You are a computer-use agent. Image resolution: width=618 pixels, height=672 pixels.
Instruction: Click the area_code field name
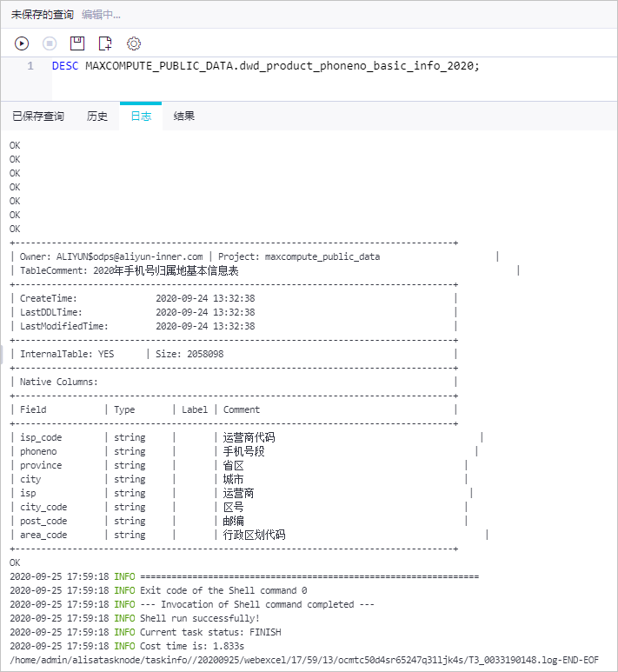click(43, 535)
